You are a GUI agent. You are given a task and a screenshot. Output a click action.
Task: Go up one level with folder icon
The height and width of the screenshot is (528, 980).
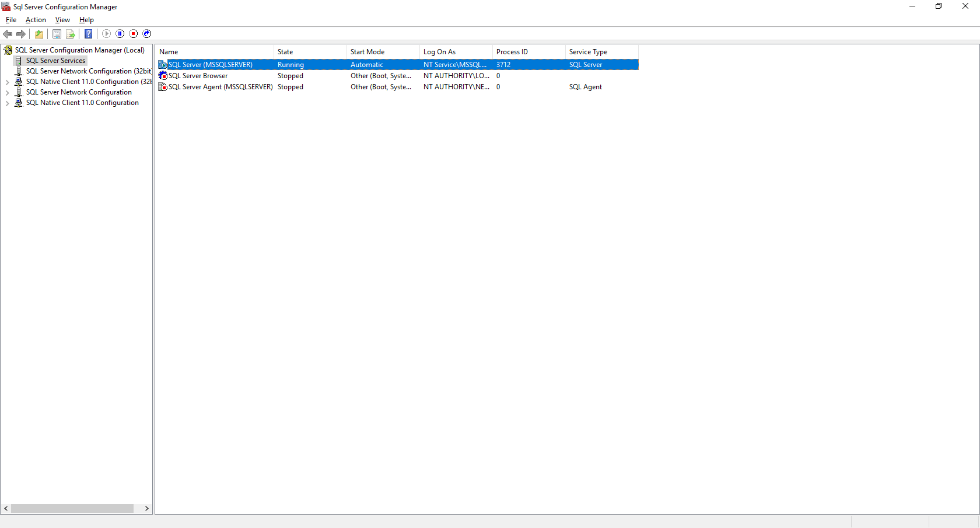[39, 34]
